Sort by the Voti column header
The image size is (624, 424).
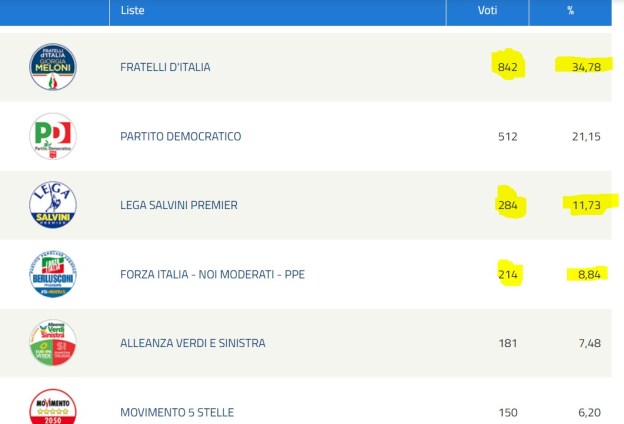pos(487,10)
